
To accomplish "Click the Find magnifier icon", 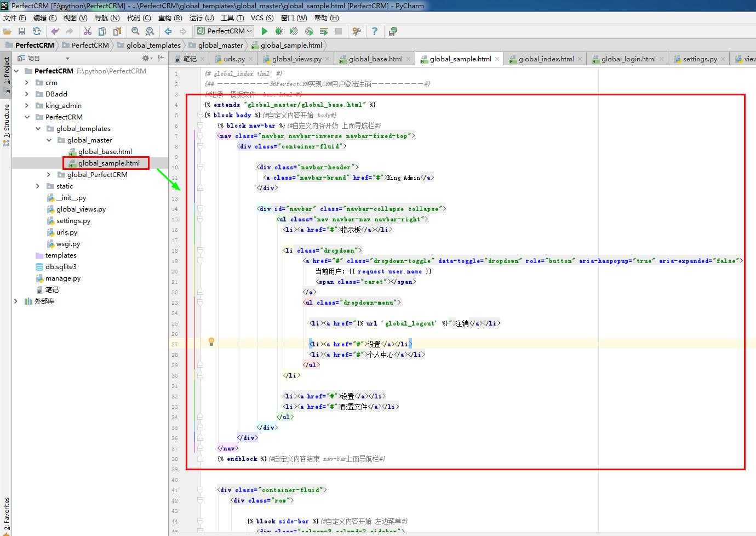I will click(x=135, y=31).
